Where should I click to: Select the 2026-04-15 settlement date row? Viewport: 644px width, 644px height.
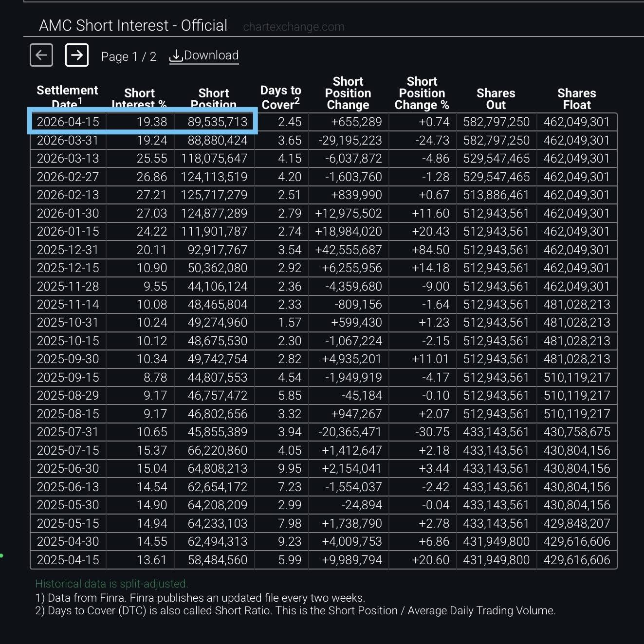click(324, 122)
